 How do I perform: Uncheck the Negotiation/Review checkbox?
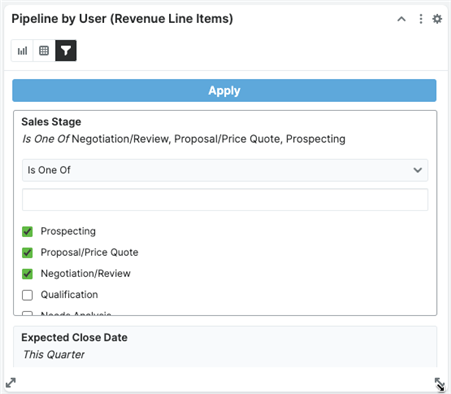tap(27, 274)
